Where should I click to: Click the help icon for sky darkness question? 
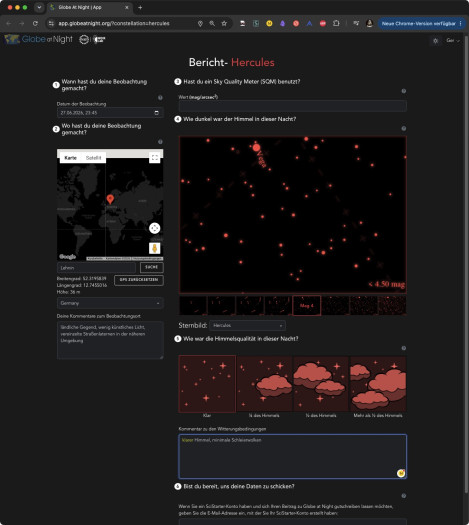pos(404,129)
